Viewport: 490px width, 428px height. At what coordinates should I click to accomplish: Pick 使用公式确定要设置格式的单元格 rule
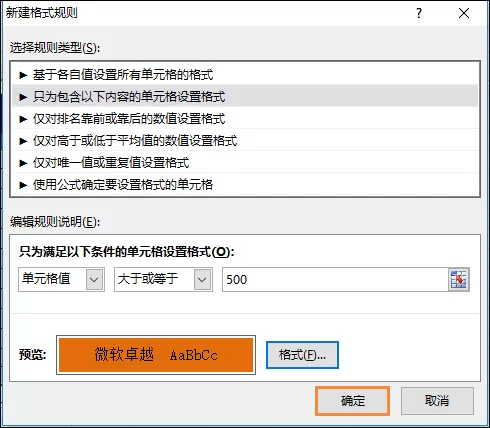click(245, 184)
